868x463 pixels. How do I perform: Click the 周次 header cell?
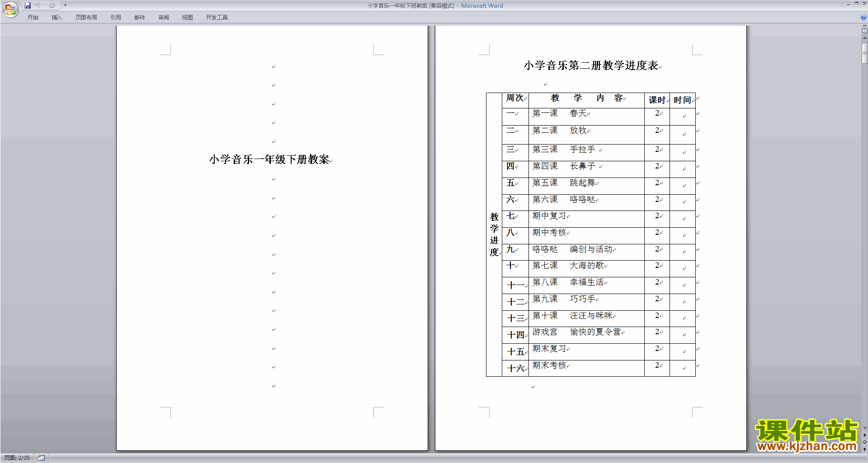pyautogui.click(x=515, y=100)
